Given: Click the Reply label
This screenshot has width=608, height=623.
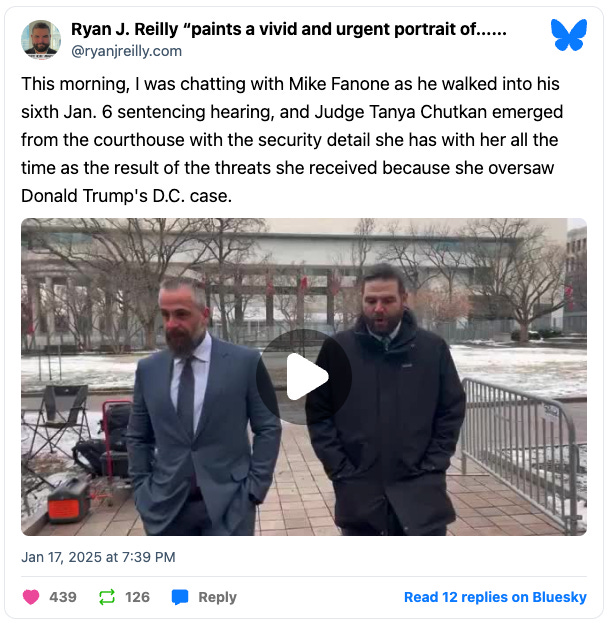Looking at the screenshot, I should [x=217, y=597].
